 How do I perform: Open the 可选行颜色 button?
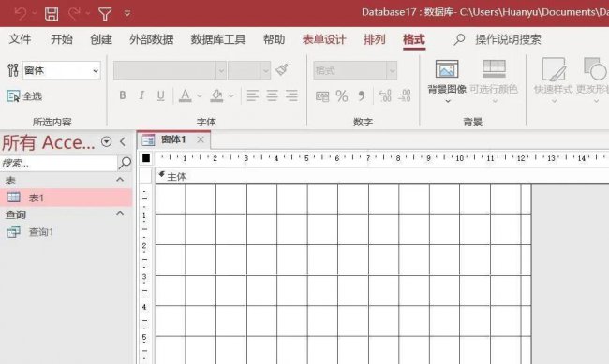pyautogui.click(x=494, y=81)
